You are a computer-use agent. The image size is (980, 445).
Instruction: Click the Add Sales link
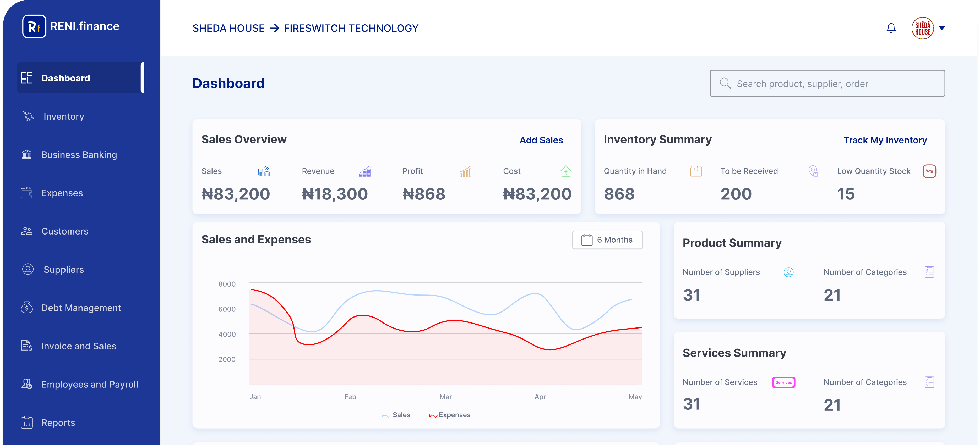541,140
